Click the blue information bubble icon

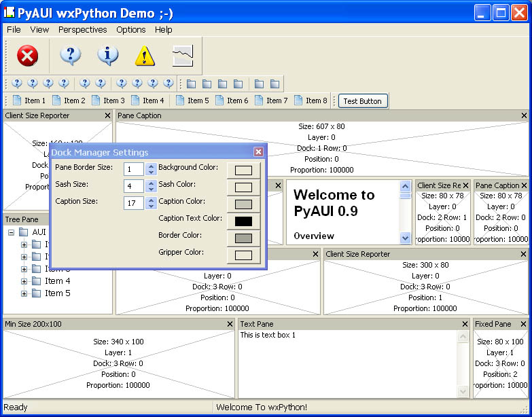(x=107, y=56)
